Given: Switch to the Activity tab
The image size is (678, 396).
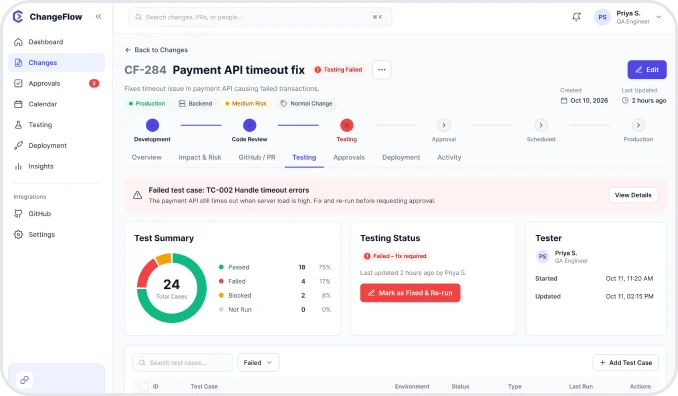Looking at the screenshot, I should pyautogui.click(x=449, y=157).
